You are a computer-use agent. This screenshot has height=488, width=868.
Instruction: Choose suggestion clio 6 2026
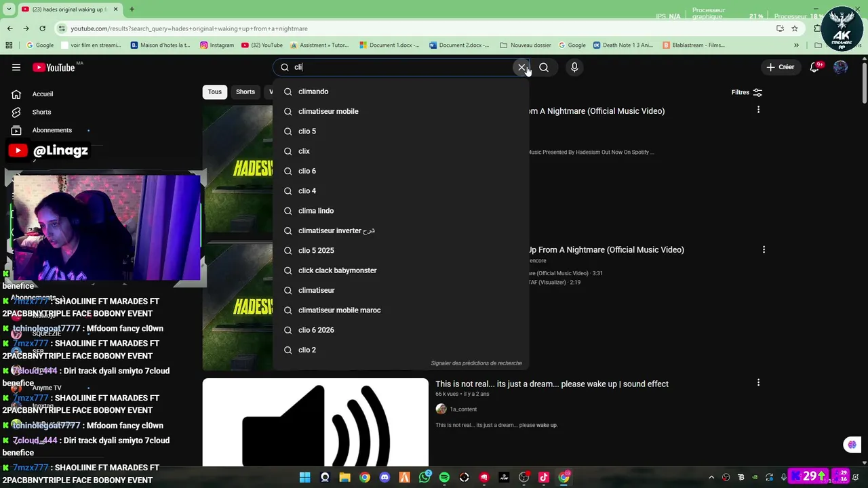[x=401, y=330]
